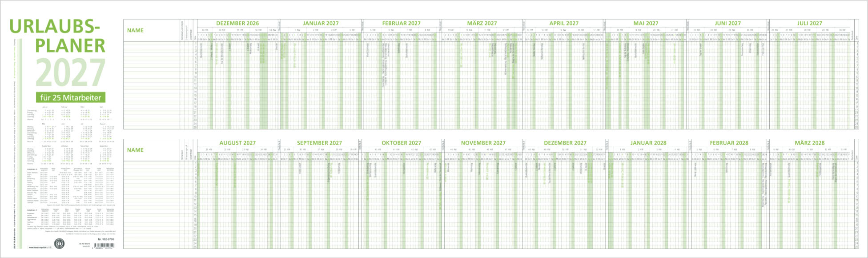Viewport: 868px width, 258px height.
Task: Select the FEBRUAR 2028 month heading
Action: pos(729,143)
